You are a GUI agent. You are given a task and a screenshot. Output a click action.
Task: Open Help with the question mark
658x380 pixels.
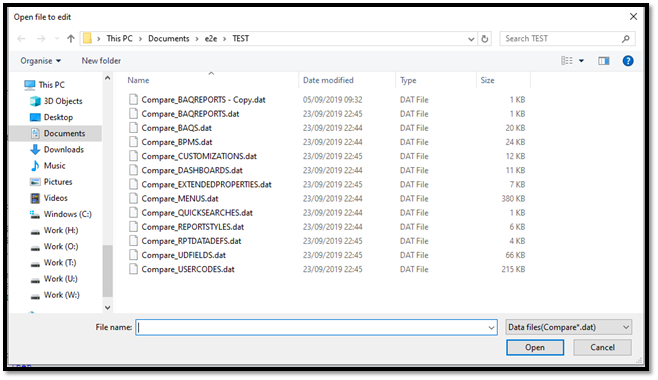628,61
